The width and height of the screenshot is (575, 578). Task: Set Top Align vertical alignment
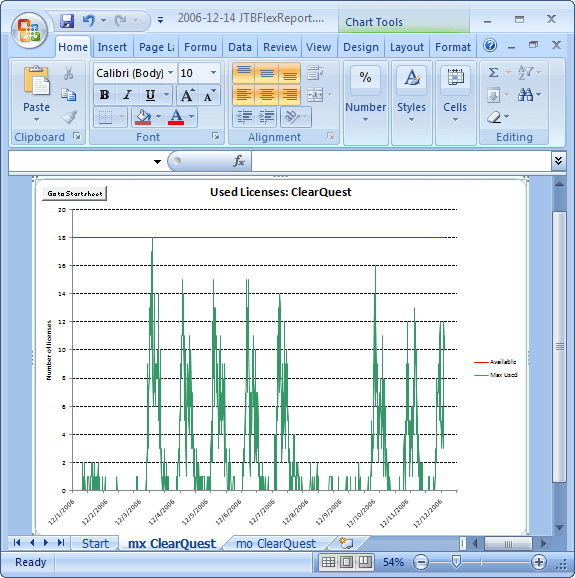[x=244, y=73]
